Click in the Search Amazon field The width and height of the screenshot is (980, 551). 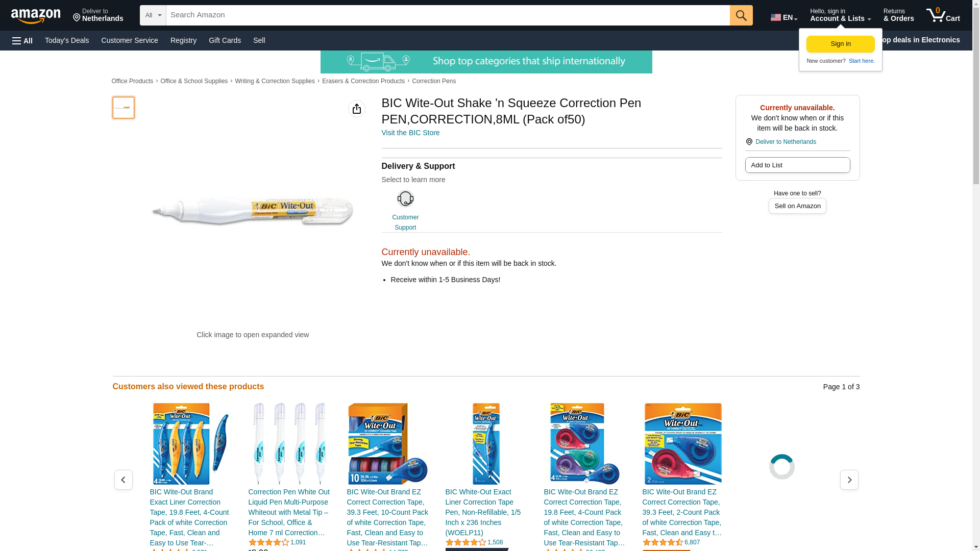[x=448, y=15]
